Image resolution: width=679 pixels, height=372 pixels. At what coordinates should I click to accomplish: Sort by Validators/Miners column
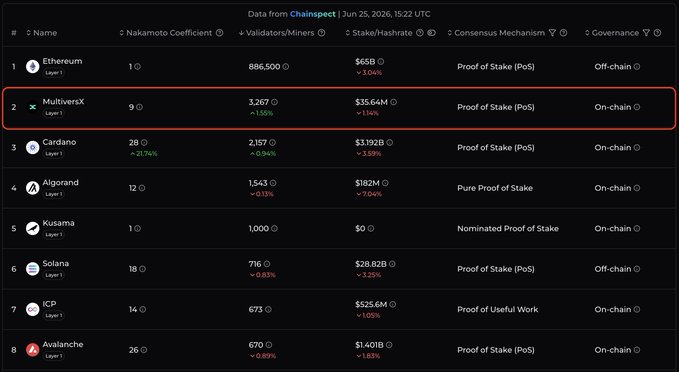click(x=276, y=33)
